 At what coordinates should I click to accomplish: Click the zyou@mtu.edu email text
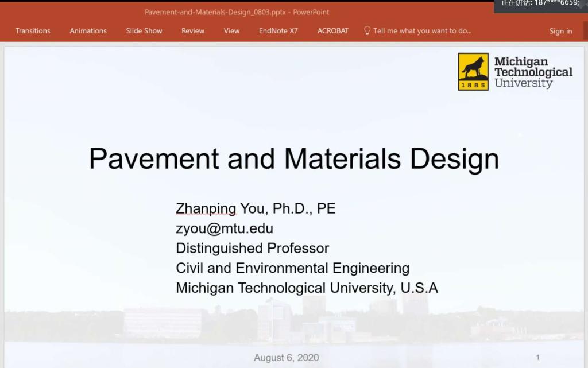point(225,228)
